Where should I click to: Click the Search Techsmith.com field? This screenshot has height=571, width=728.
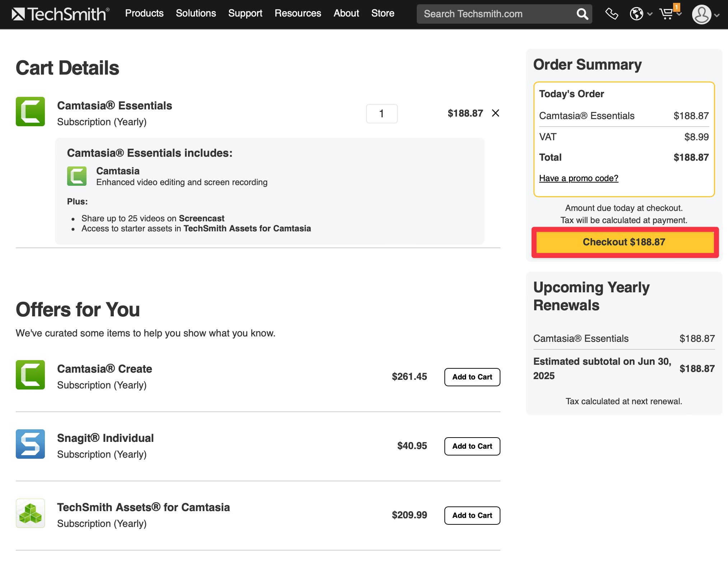[497, 14]
